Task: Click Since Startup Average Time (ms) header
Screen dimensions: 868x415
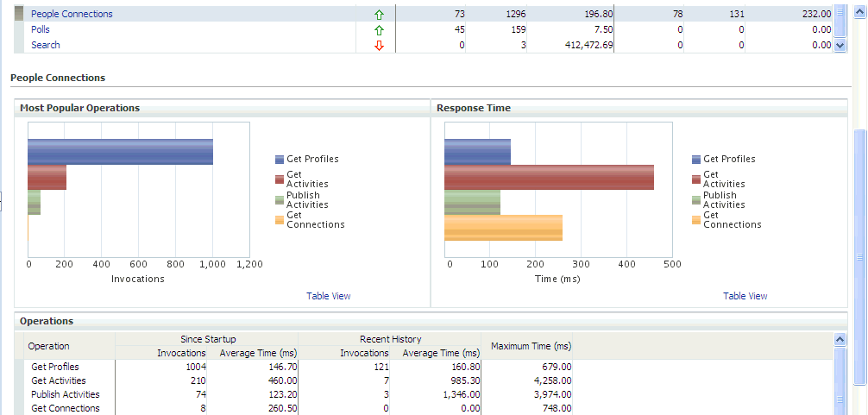Action: 259,353
